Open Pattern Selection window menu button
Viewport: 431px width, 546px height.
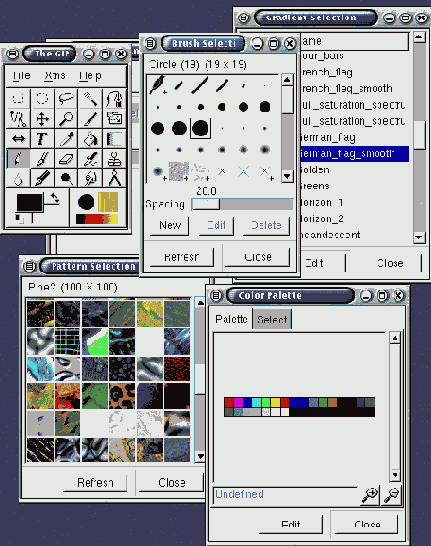[30, 267]
